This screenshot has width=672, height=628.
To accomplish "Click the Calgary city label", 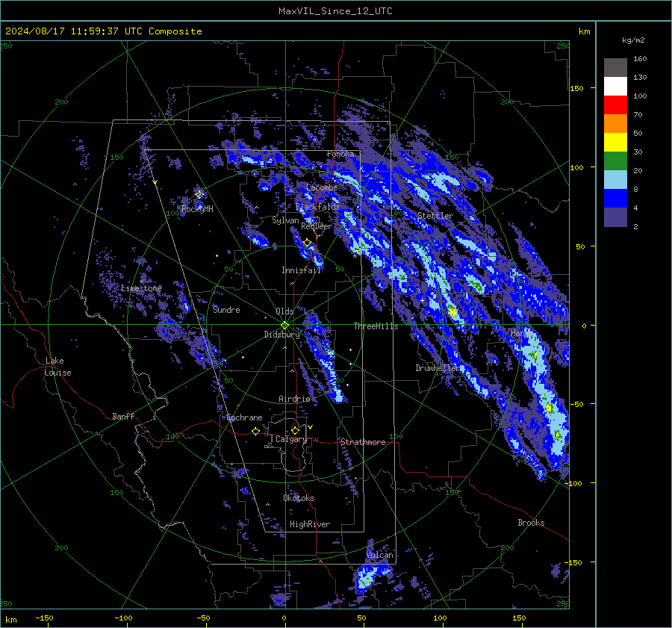I will click(291, 439).
